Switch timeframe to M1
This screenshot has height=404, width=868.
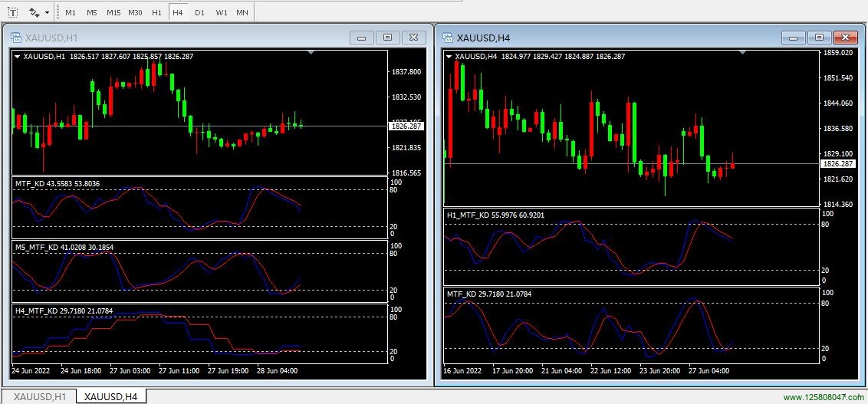71,12
